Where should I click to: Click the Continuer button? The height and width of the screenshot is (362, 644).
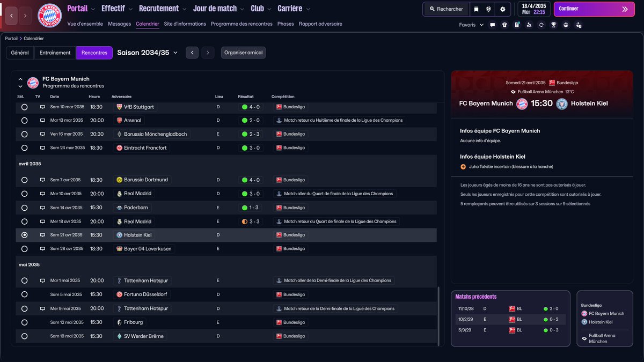coord(594,9)
